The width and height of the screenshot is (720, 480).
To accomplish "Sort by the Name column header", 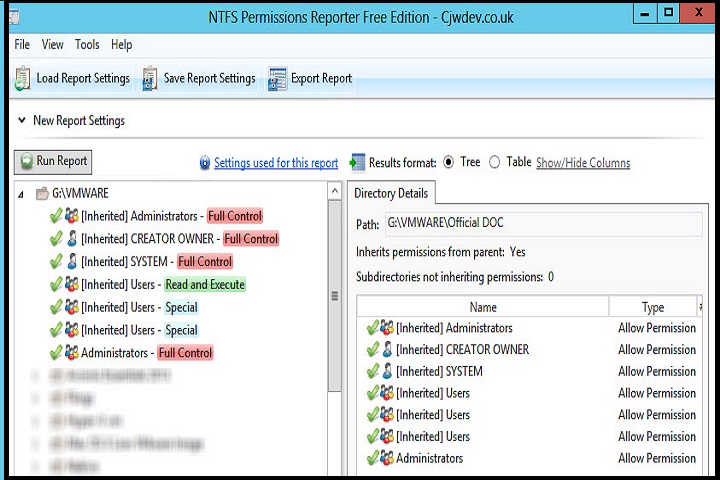I will click(x=483, y=308).
